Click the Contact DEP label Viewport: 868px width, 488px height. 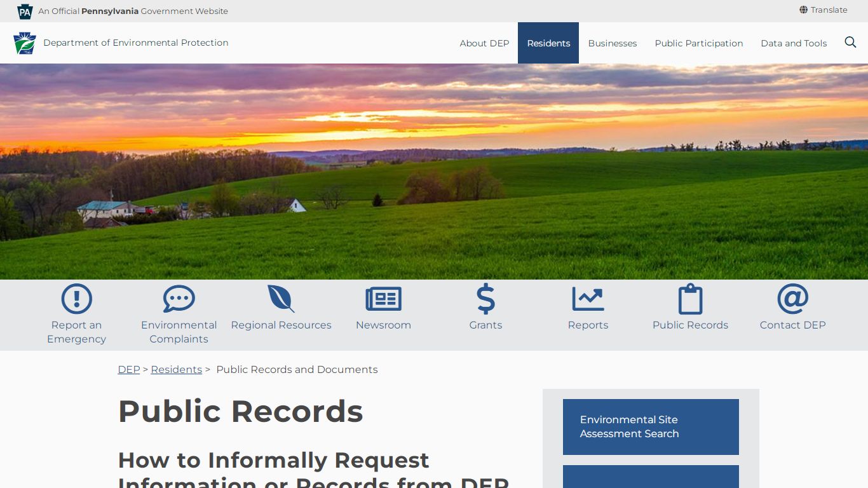pos(792,325)
